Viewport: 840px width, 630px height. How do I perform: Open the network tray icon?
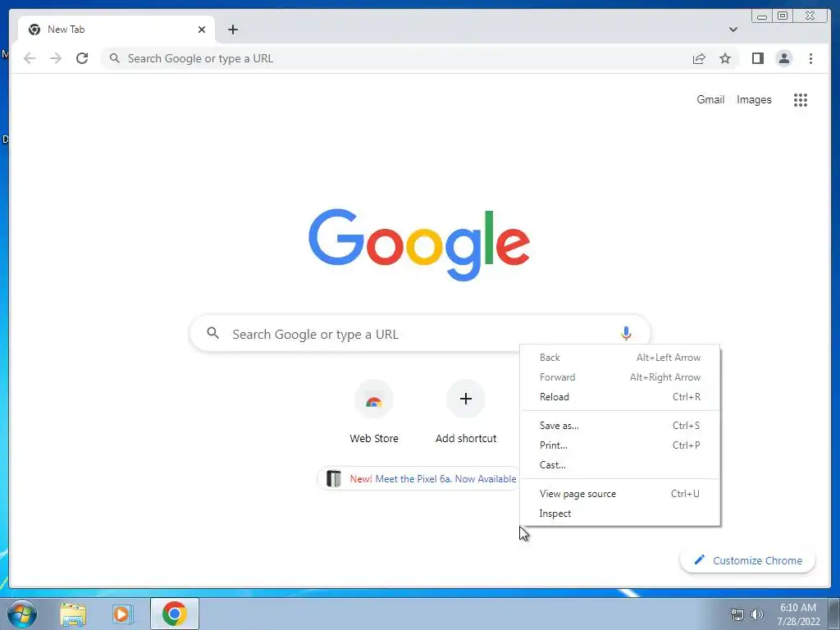point(737,614)
